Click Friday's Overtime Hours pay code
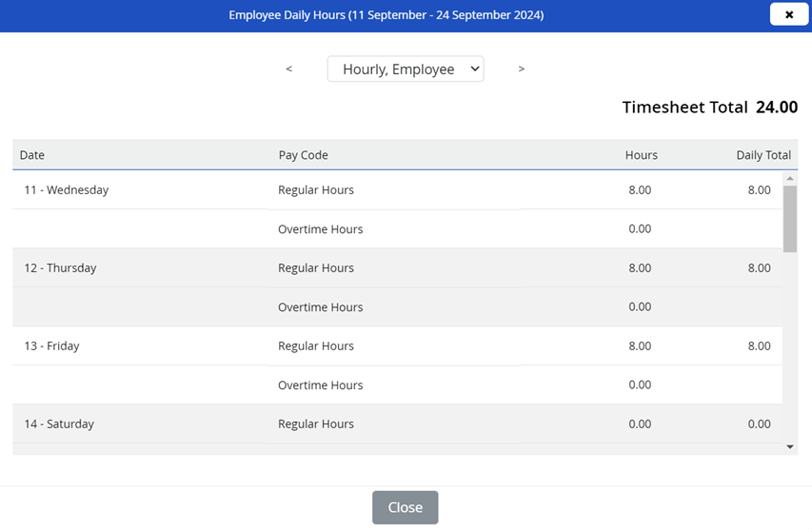The height and width of the screenshot is (532, 812). 320,385
